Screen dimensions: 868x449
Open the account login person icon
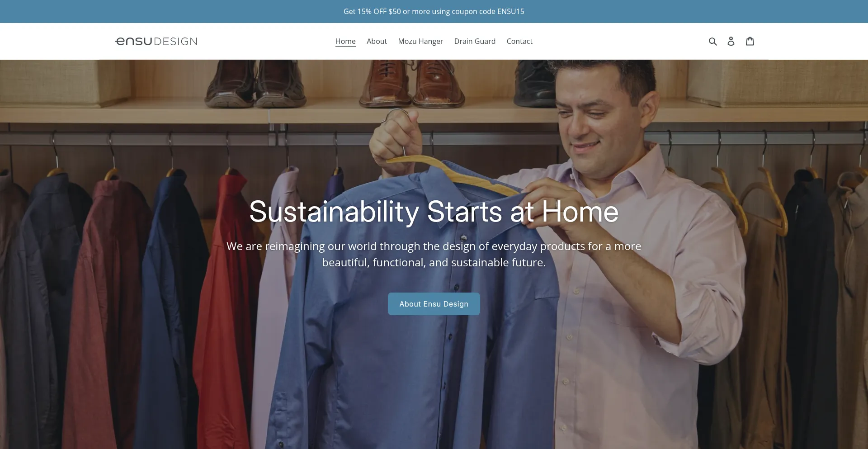click(731, 41)
